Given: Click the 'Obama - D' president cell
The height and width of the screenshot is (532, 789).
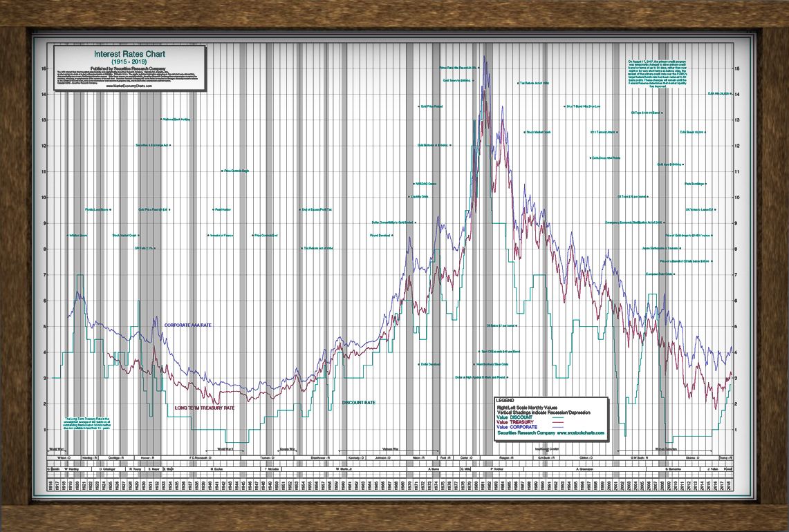Looking at the screenshot, I should pos(692,458).
